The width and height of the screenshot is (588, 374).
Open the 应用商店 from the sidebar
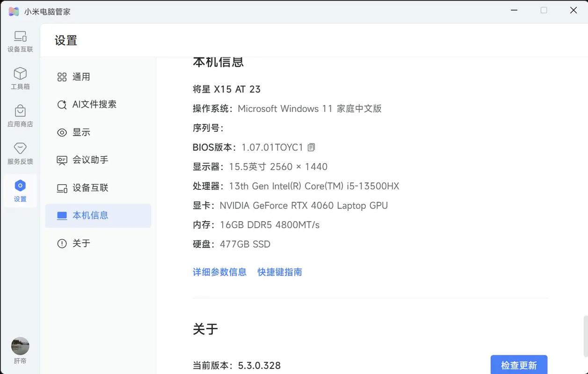[x=20, y=115]
